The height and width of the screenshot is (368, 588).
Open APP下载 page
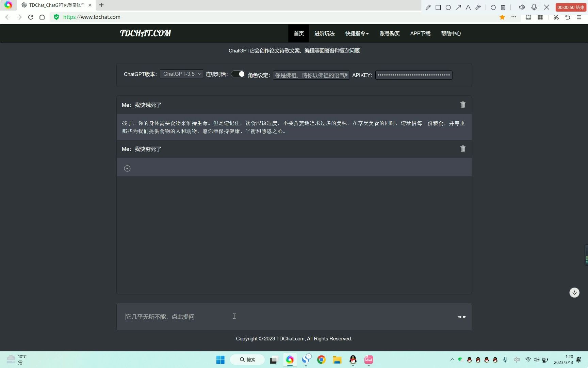420,33
